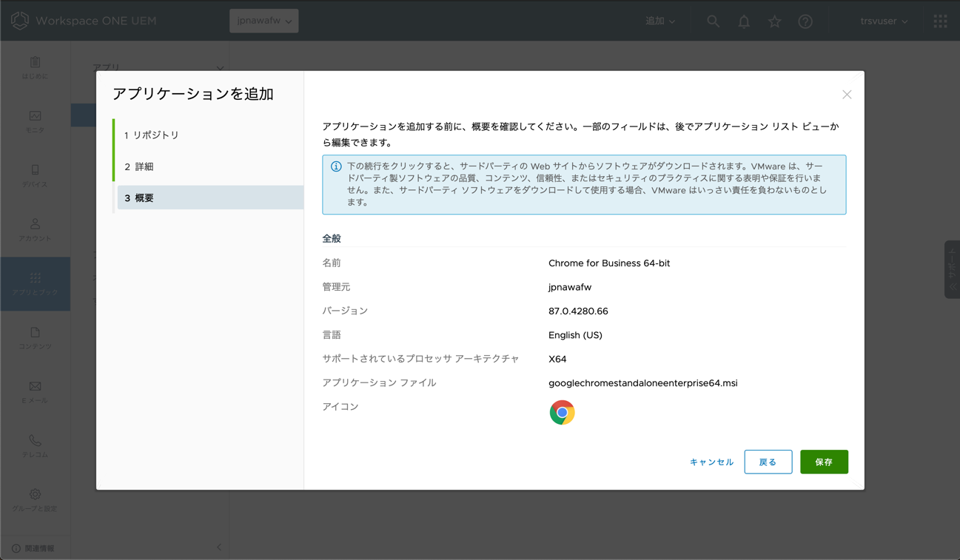This screenshot has height=560, width=960.
Task: Open the notifications bell icon
Action: tap(744, 21)
